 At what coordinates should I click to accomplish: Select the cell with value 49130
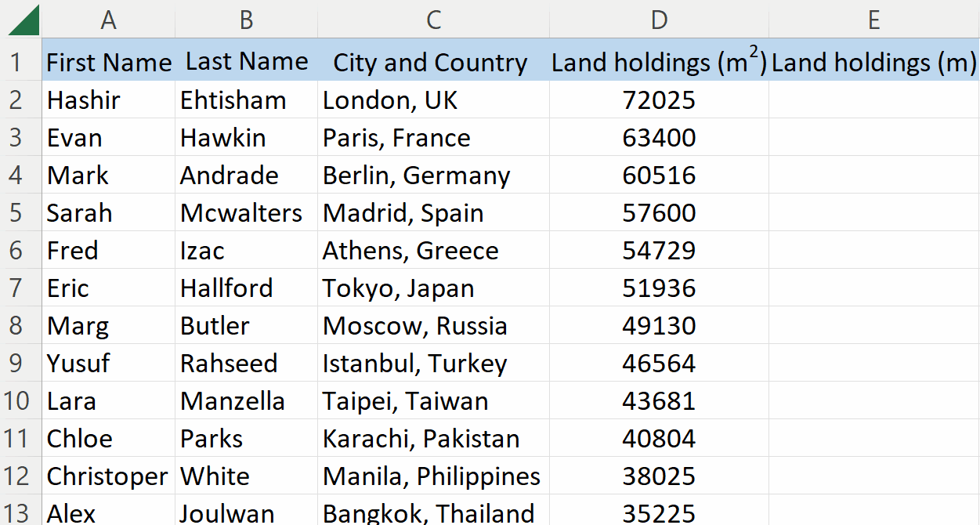pyautogui.click(x=659, y=325)
